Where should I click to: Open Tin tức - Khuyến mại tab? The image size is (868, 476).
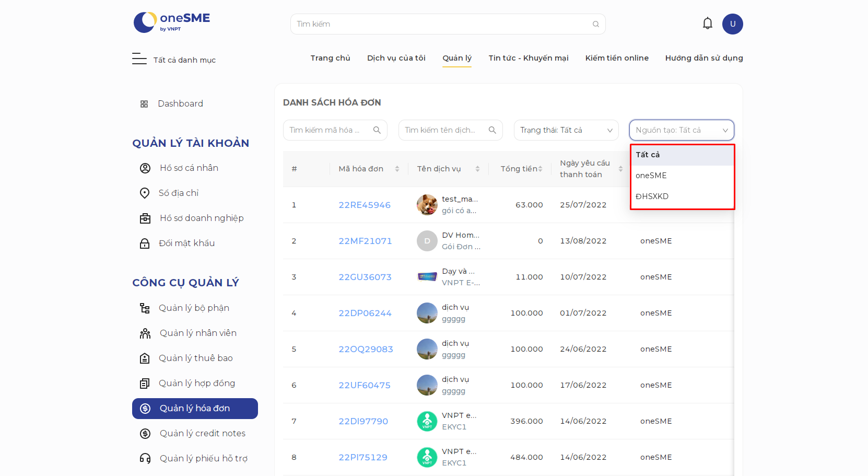[x=529, y=58]
